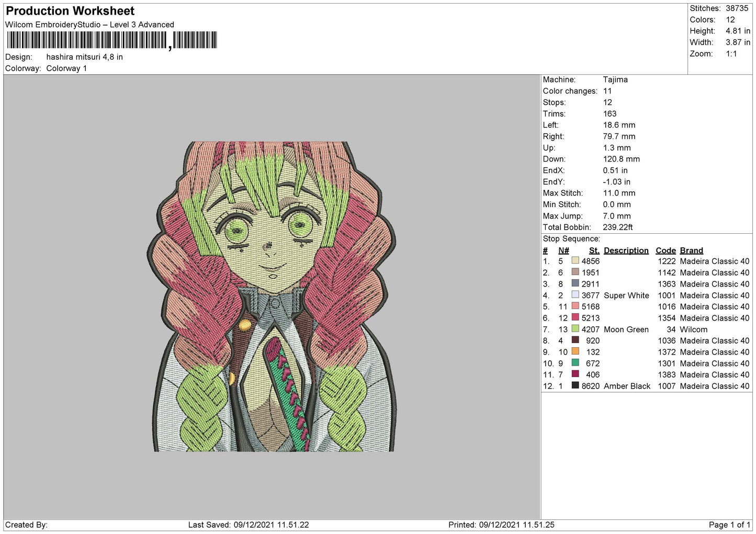
Task: Select the salmon pink swatch beside 5168
Action: (x=576, y=306)
